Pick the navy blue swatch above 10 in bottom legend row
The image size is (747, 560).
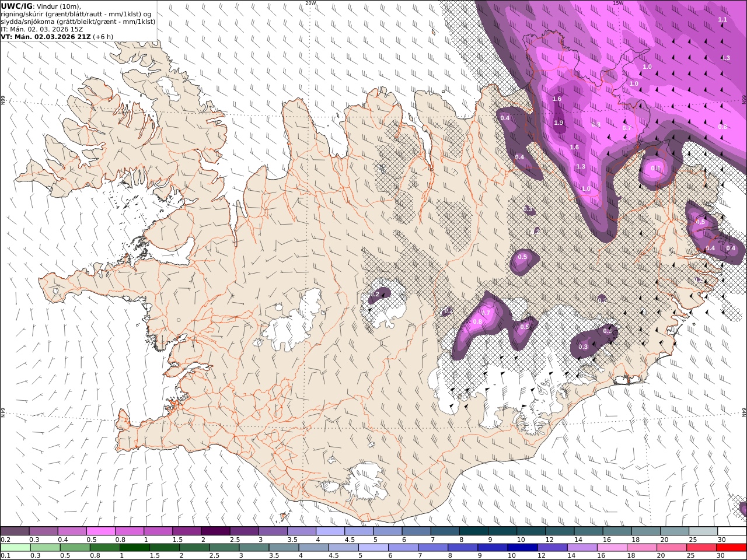[522, 547]
